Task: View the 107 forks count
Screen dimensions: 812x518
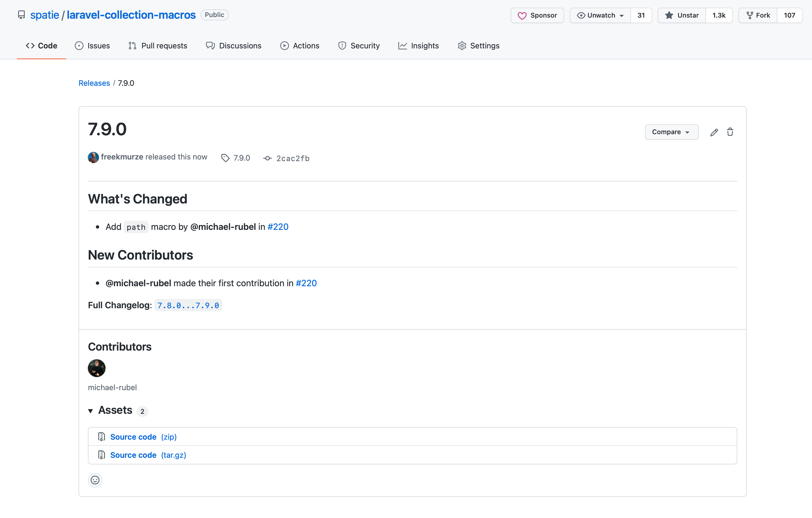Action: 789,15
